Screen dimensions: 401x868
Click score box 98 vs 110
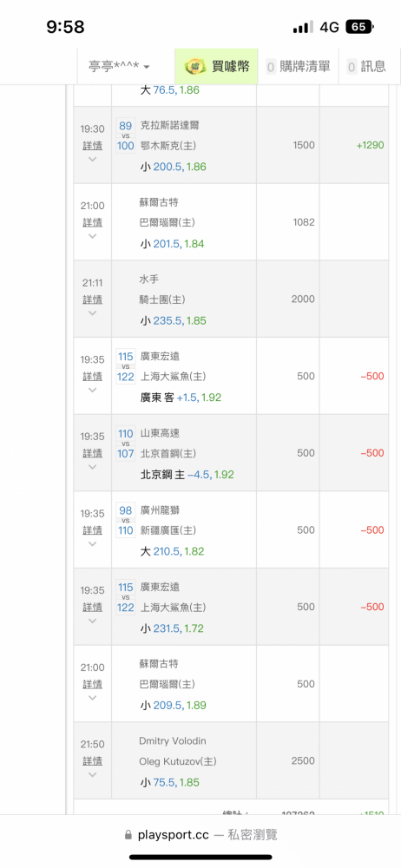click(x=126, y=520)
